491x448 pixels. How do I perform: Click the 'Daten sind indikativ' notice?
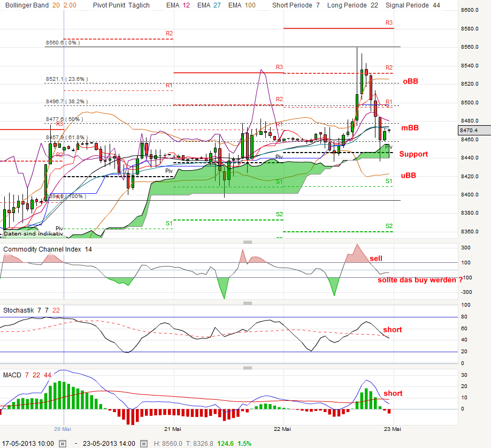(33, 234)
